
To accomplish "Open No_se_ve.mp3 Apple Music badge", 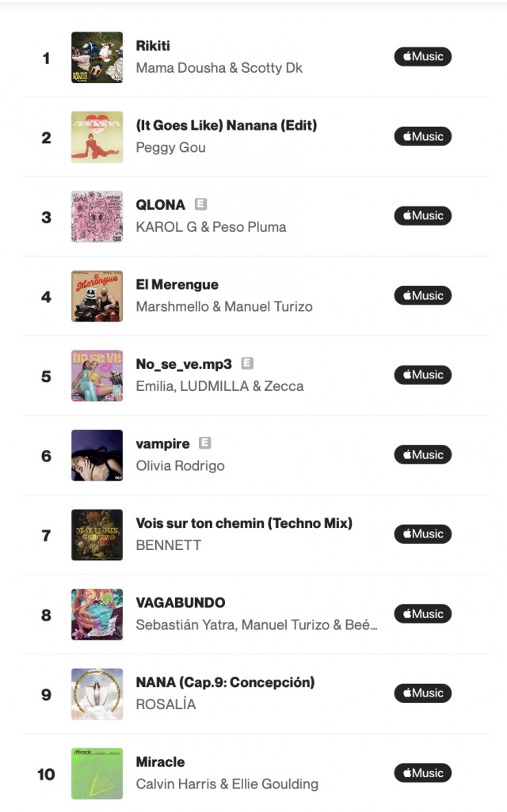I will point(422,375).
